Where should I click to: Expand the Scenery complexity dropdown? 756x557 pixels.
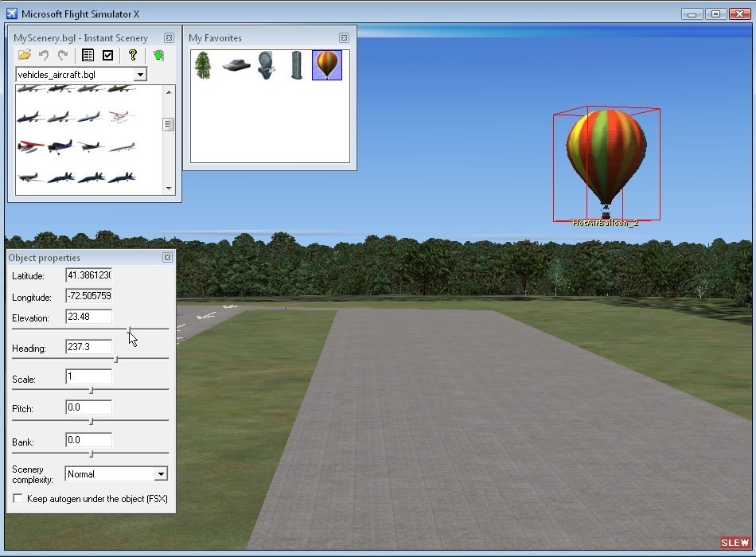pyautogui.click(x=161, y=474)
